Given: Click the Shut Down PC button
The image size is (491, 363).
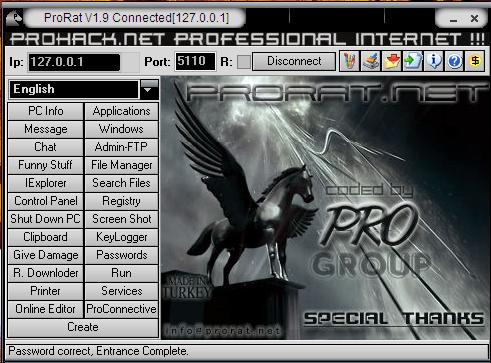Looking at the screenshot, I should 46,219.
